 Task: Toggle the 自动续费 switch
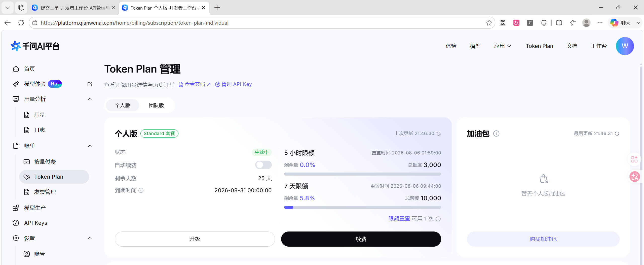coord(263,165)
